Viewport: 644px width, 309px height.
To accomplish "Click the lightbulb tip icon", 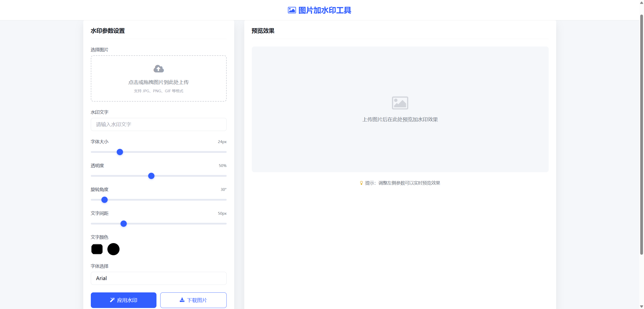I will [361, 183].
